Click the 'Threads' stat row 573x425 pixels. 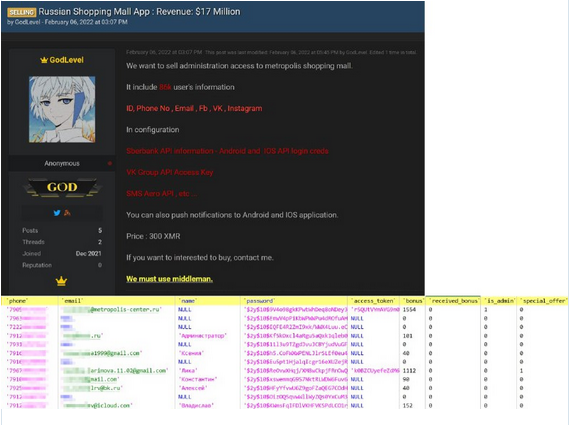pos(62,242)
